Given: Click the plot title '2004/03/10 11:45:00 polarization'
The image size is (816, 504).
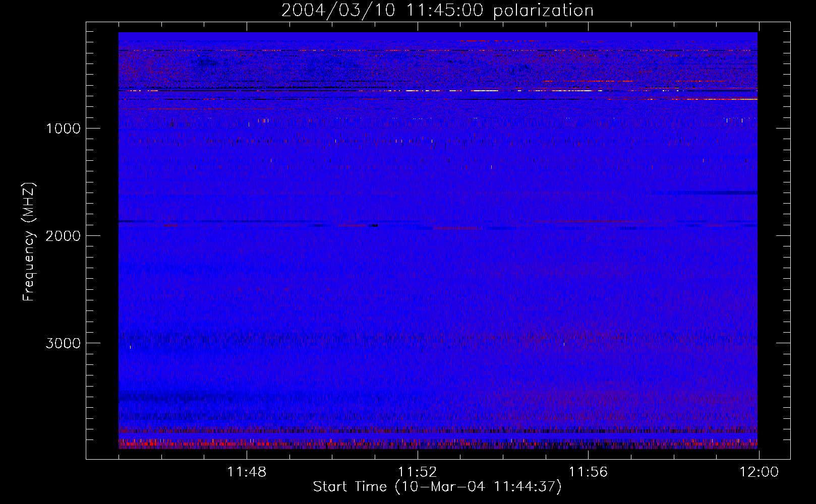Looking at the screenshot, I should pos(437,11).
